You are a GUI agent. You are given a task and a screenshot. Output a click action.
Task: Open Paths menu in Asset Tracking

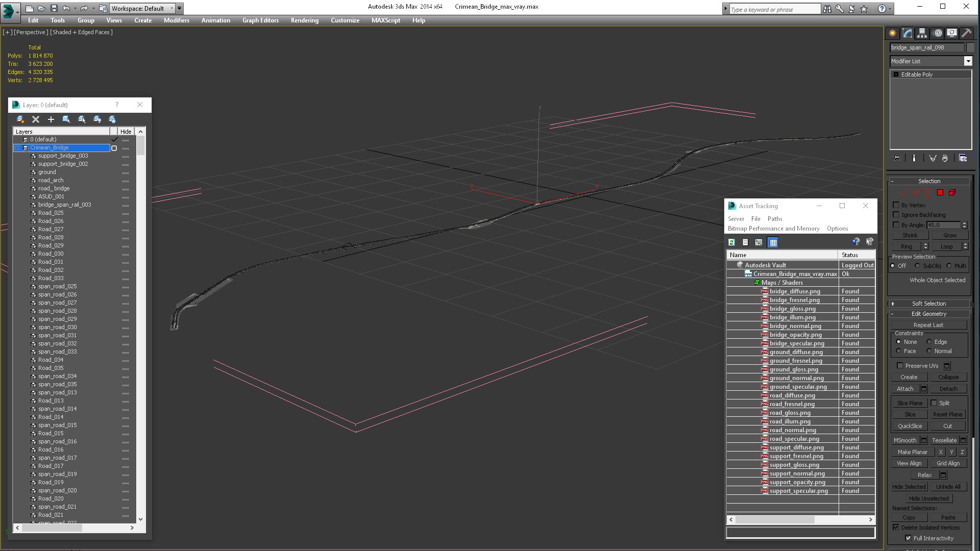coord(775,219)
